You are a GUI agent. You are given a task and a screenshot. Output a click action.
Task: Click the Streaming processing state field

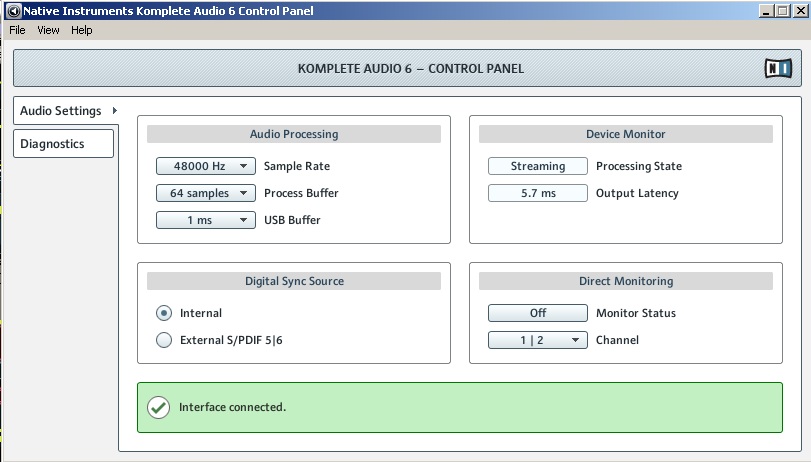click(x=537, y=166)
